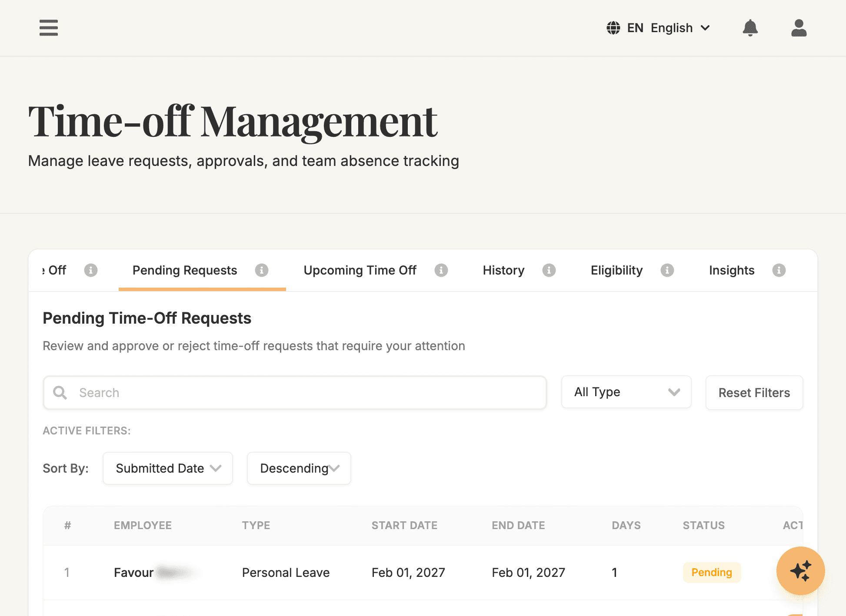Viewport: 846px width, 616px height.
Task: Switch to the Upcoming Time Off tab
Action: coord(360,270)
